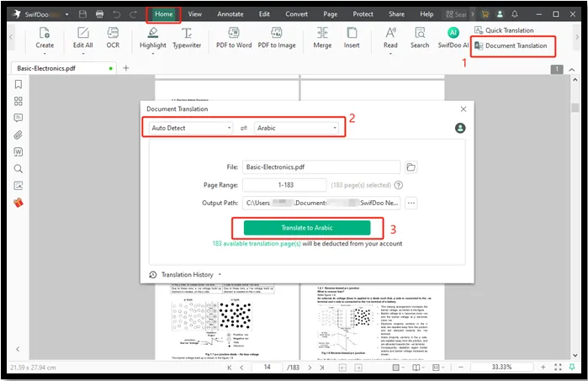Screen dimensions: 588x381
Task: Open the comments panel in sidebar
Action: [18, 118]
